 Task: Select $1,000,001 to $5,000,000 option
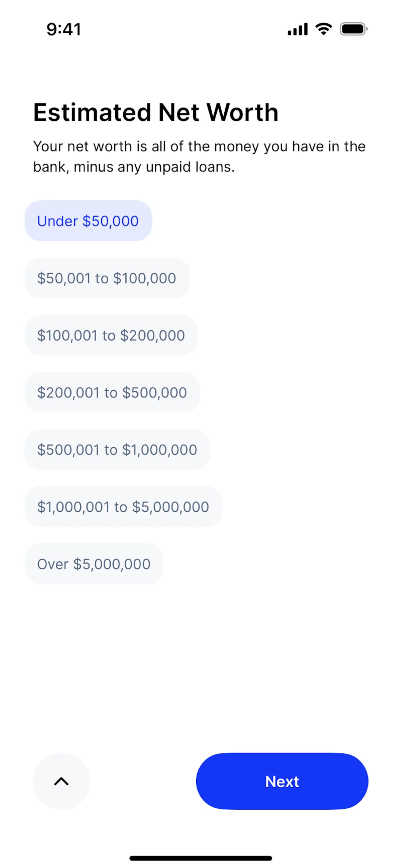coord(123,507)
